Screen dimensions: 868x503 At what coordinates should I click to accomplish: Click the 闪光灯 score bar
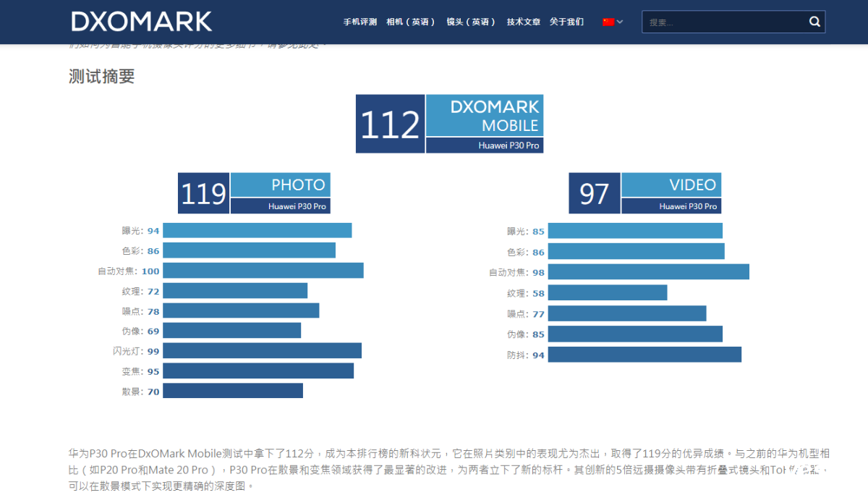(x=262, y=350)
